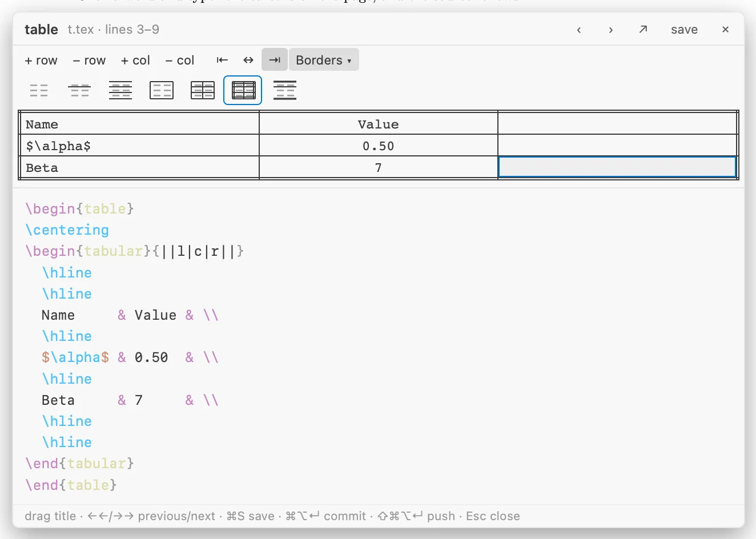This screenshot has height=539, width=756.
Task: Select the $\alpha$ cell
Action: point(140,146)
